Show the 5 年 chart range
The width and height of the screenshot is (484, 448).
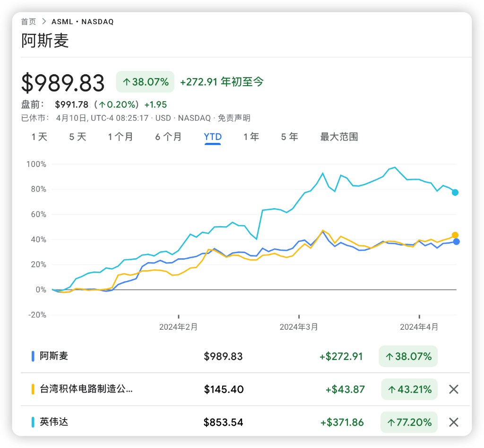click(x=290, y=137)
